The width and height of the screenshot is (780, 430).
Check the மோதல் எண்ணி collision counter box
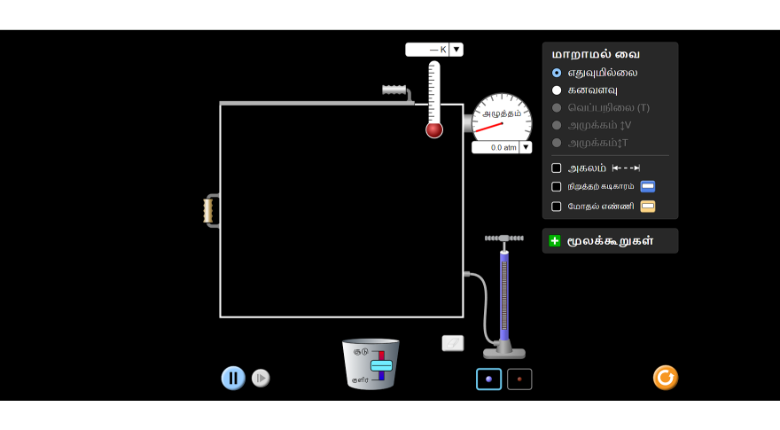click(557, 206)
